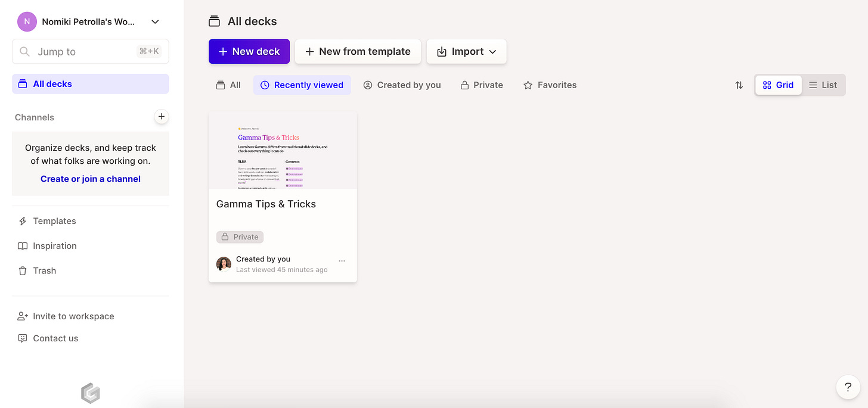Screen dimensions: 868x408
Task: Create a New deck
Action: (249, 51)
